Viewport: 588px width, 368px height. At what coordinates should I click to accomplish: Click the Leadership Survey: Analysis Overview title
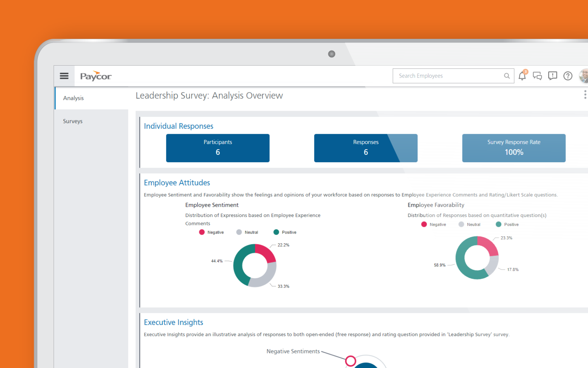coord(209,96)
